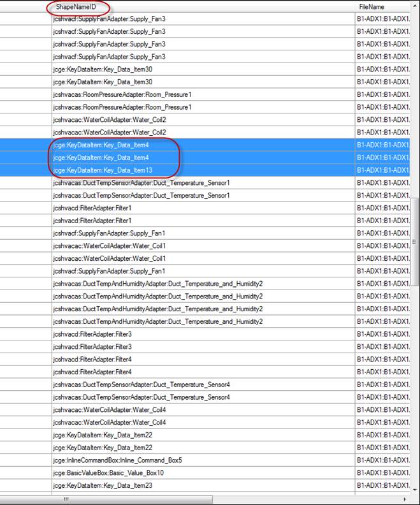Select the Supply_Fan1 row below Water_Coil1
This screenshot has width=420, height=505.
click(x=109, y=271)
